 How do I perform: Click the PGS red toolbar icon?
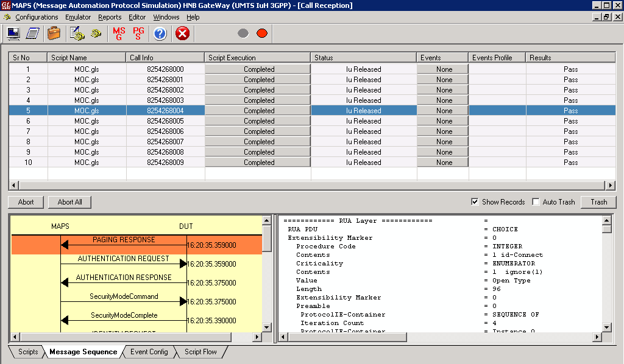click(x=138, y=33)
